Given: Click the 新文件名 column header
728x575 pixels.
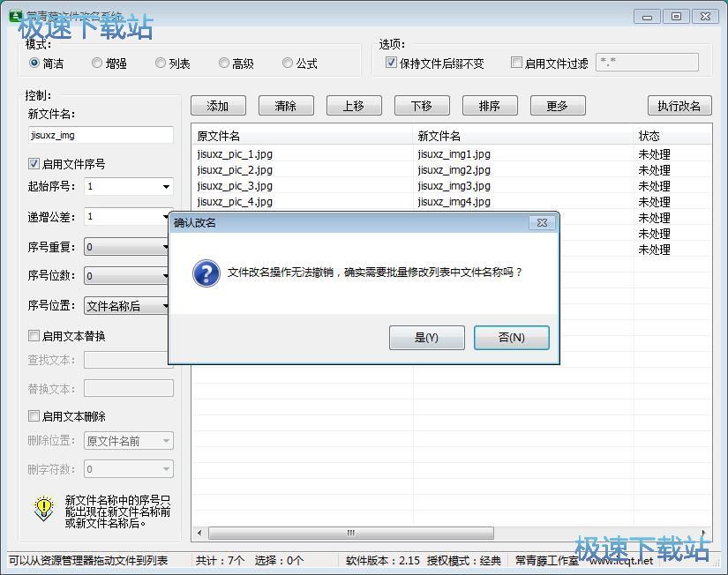Looking at the screenshot, I should tap(523, 136).
